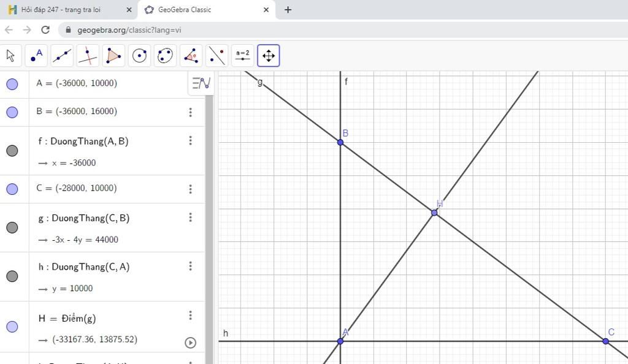The image size is (628, 364).
Task: Go forward in browser history
Action: click(27, 30)
